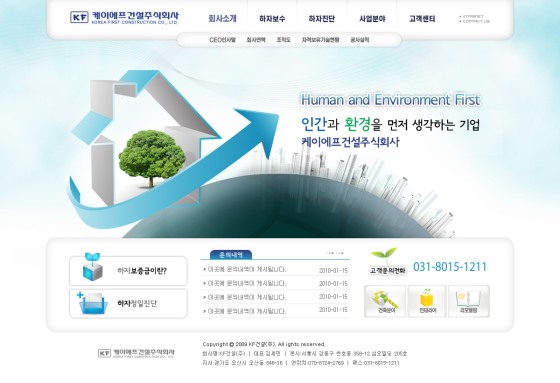Image resolution: width=560 pixels, height=383 pixels.
Task: Click the plant cube 하자보증금이란 banner
Action: click(x=128, y=270)
